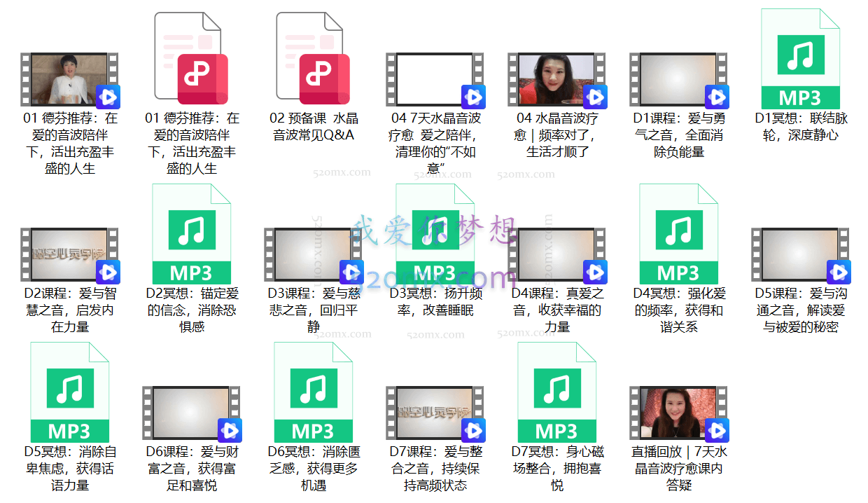868x503 pixels.
Task: Click the play icon on "D3课程：爱与慈悲之音"
Action: (351, 272)
